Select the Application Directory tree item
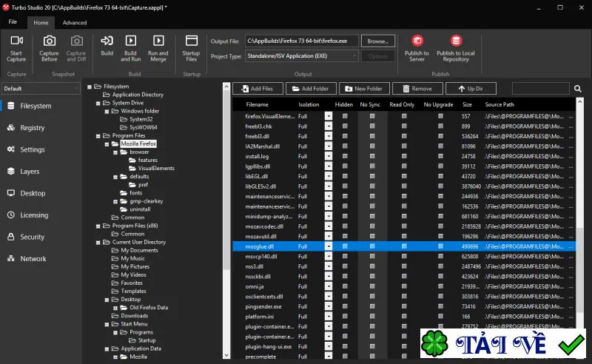592x364 pixels. [x=138, y=95]
